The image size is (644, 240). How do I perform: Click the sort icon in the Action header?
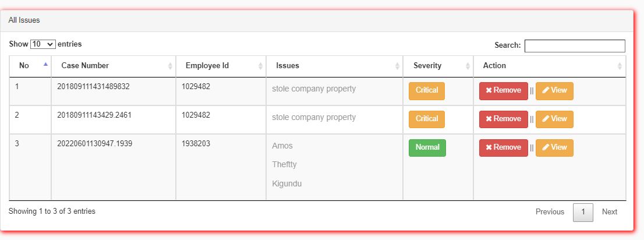point(620,66)
